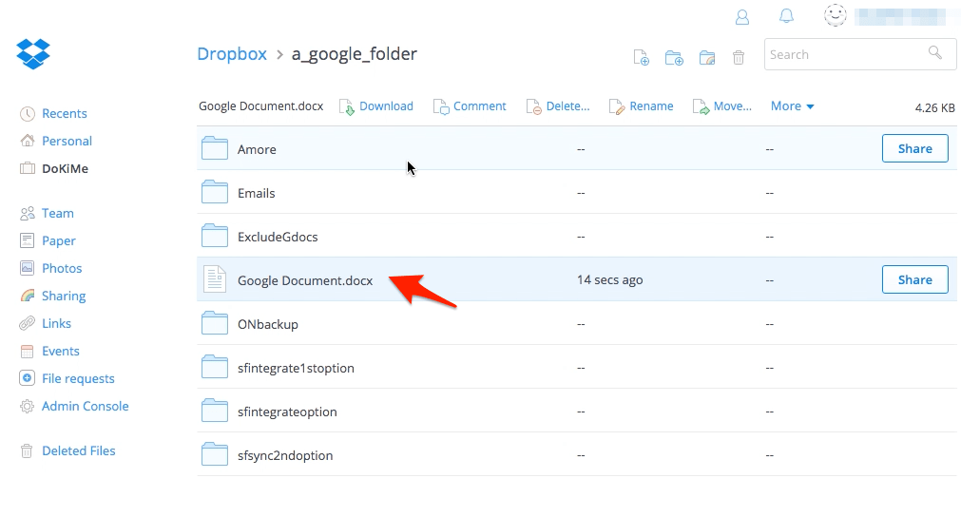Open the sfintegrateoption folder
This screenshot has height=517, width=980.
(x=287, y=412)
